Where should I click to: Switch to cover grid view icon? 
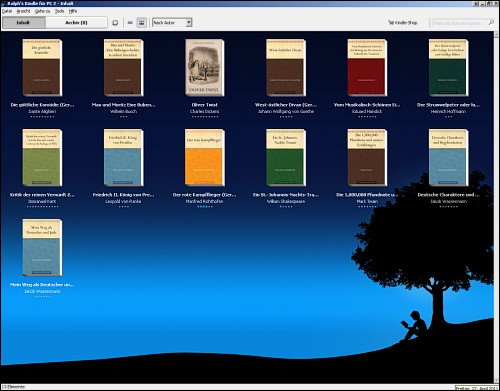tap(142, 23)
